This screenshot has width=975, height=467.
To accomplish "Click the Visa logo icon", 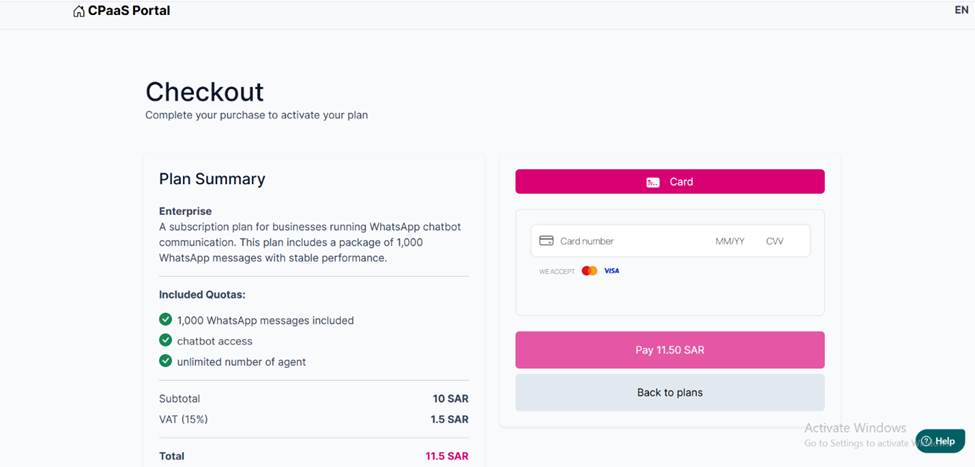I will [x=612, y=271].
